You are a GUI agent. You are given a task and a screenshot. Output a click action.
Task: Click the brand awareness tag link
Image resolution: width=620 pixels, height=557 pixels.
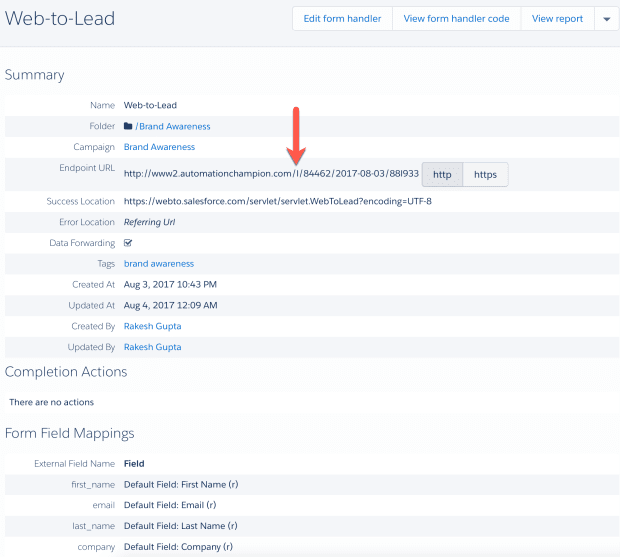[x=158, y=264]
